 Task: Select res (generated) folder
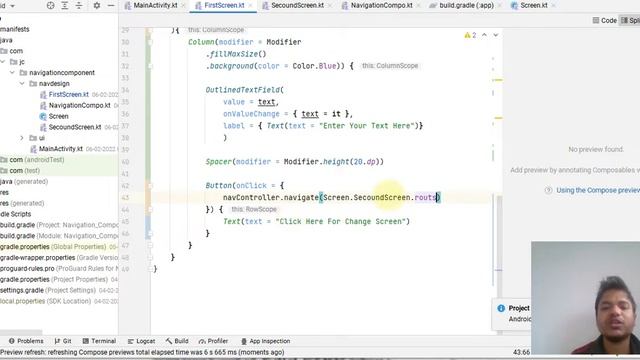tap(22, 203)
